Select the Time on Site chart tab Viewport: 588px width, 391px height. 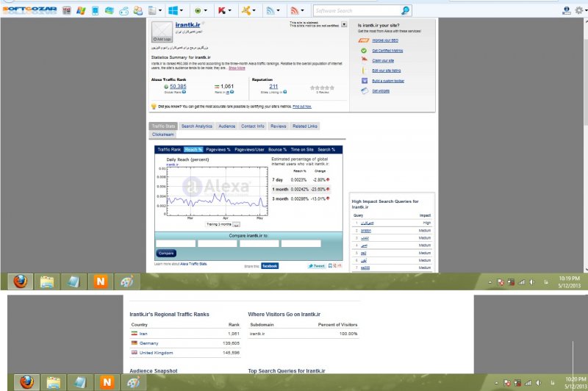[x=302, y=150]
